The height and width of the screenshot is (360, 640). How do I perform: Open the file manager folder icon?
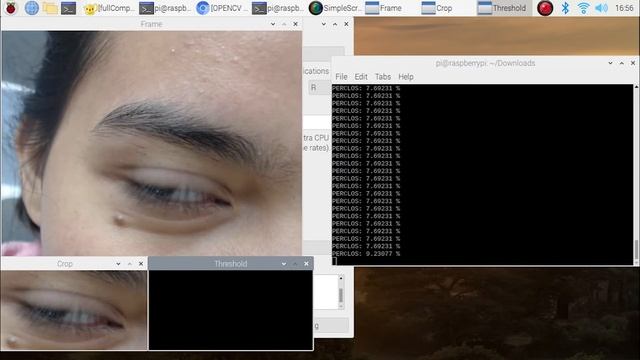(50, 8)
